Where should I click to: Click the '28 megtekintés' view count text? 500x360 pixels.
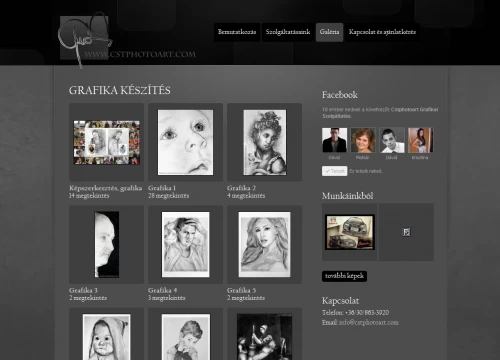point(168,196)
